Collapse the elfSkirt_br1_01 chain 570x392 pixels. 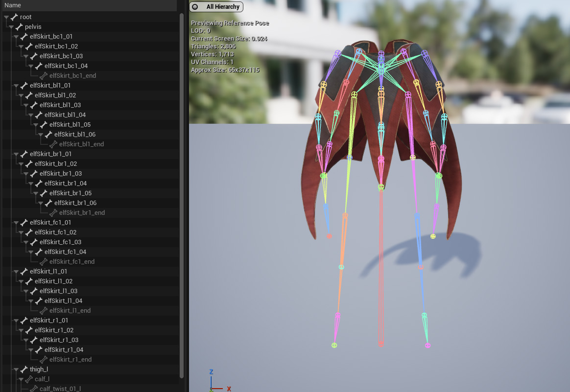16,155
